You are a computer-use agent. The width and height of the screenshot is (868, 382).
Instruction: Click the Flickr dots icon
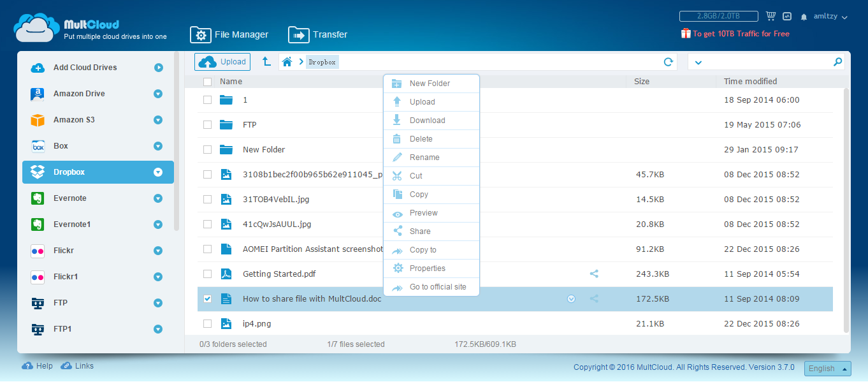click(38, 251)
